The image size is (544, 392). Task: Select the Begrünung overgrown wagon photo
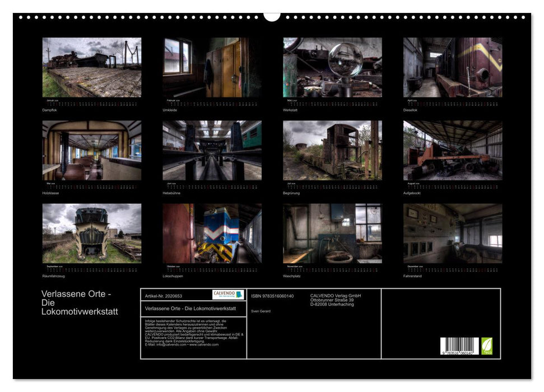[x=332, y=150]
